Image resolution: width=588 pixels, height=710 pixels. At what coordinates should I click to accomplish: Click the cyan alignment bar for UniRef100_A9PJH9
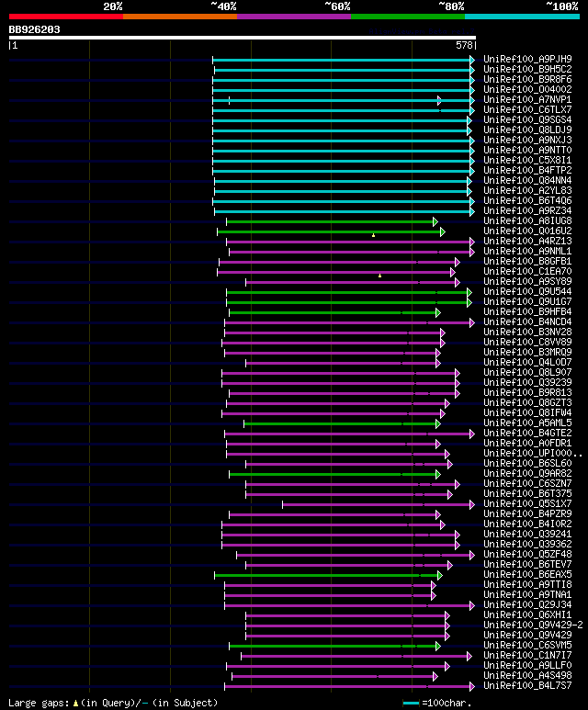[342, 60]
